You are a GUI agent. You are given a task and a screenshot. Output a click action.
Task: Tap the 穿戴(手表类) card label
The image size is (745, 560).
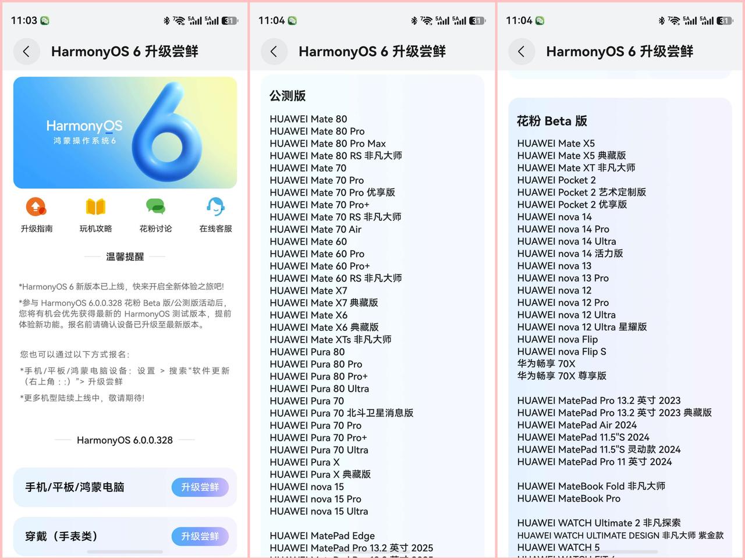click(62, 536)
